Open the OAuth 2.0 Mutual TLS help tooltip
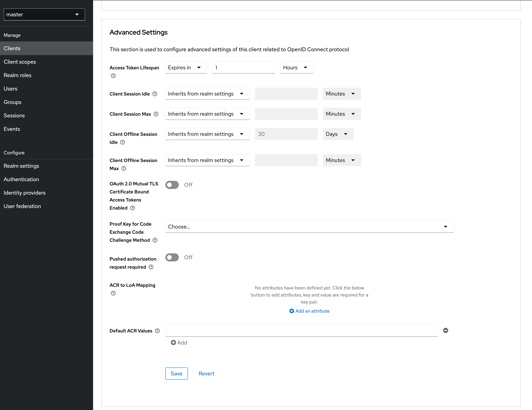 point(133,208)
